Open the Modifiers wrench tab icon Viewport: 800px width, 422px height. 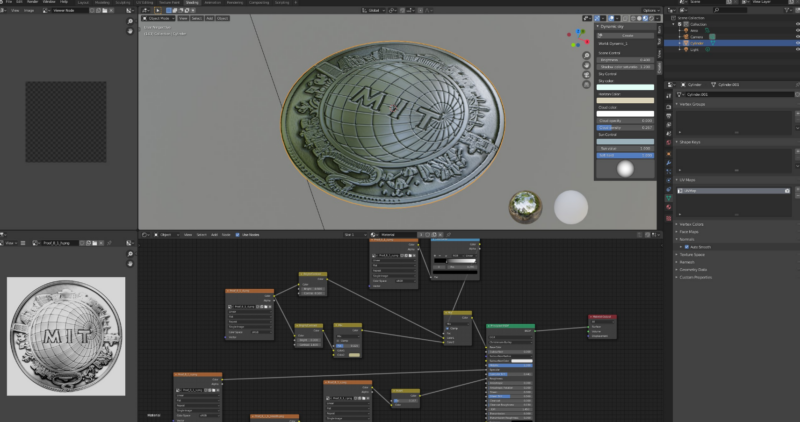point(669,163)
